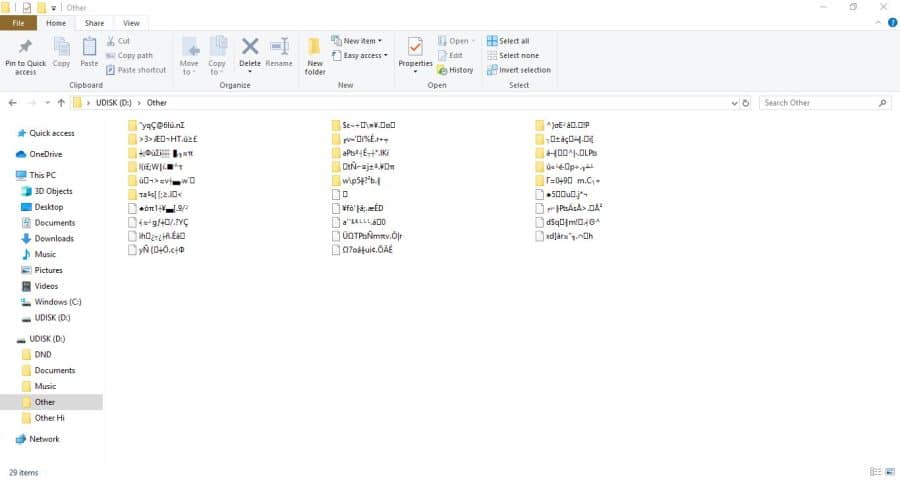Screen dimensions: 900x480
Task: Click Copy path in Clipboard group
Action: 129,55
